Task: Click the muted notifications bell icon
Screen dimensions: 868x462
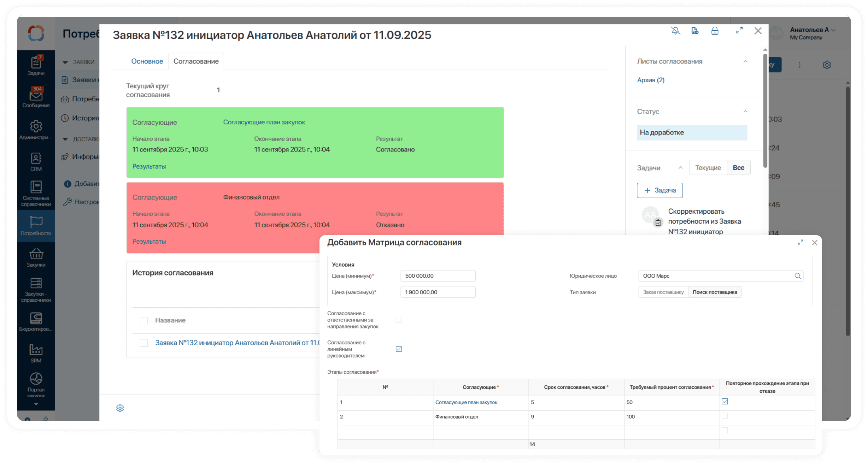Action: 675,31
